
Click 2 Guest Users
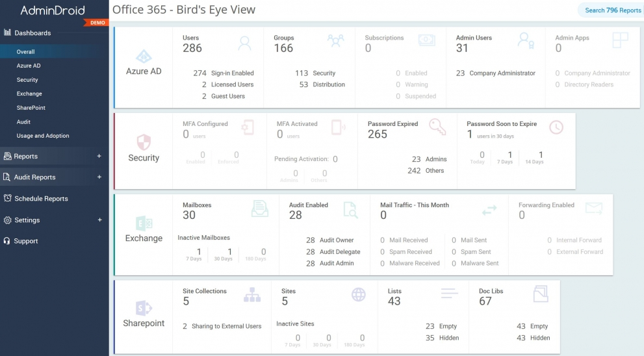click(223, 96)
